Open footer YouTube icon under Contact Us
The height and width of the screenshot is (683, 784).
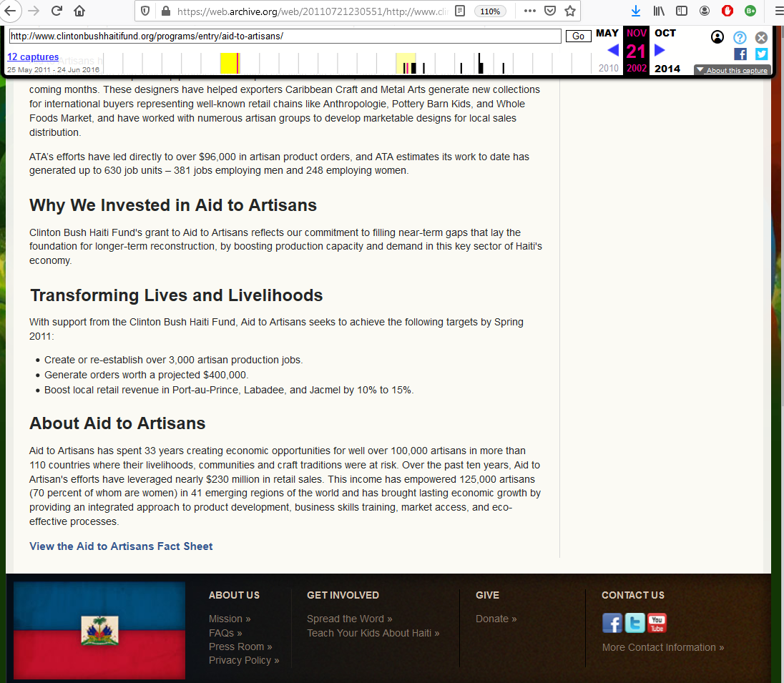(657, 623)
